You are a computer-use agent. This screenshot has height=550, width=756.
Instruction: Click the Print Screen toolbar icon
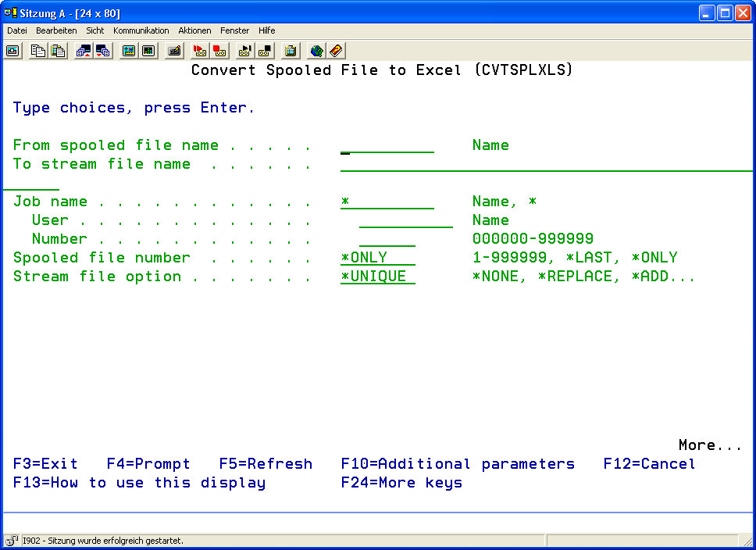tap(13, 51)
